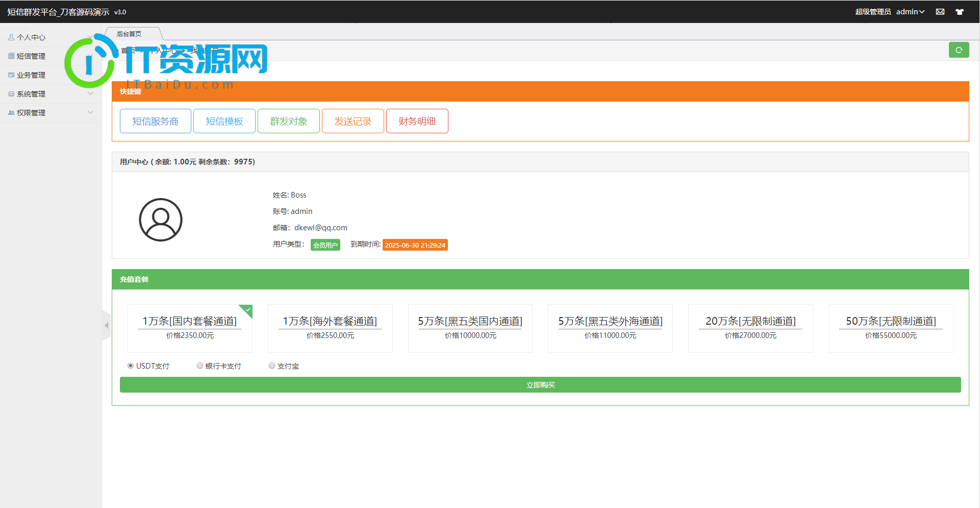Click the 业务管理 sidebar icon
The width and height of the screenshot is (980, 508).
(x=11, y=75)
